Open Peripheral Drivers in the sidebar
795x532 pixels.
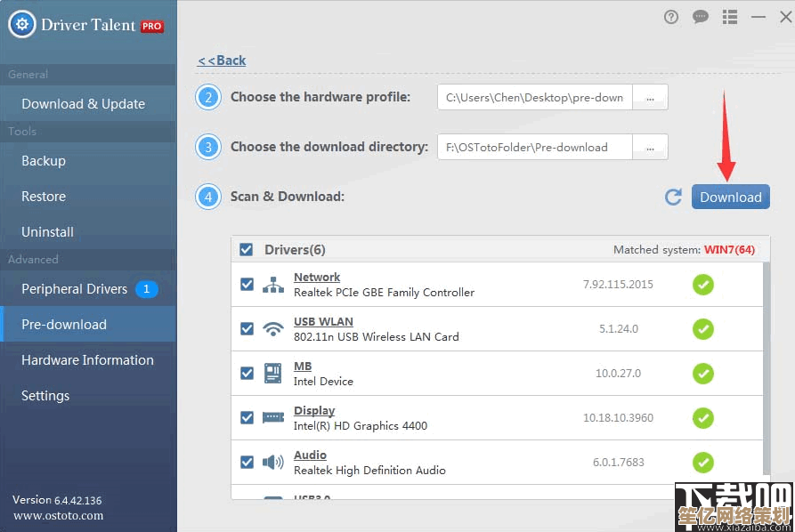pos(75,289)
